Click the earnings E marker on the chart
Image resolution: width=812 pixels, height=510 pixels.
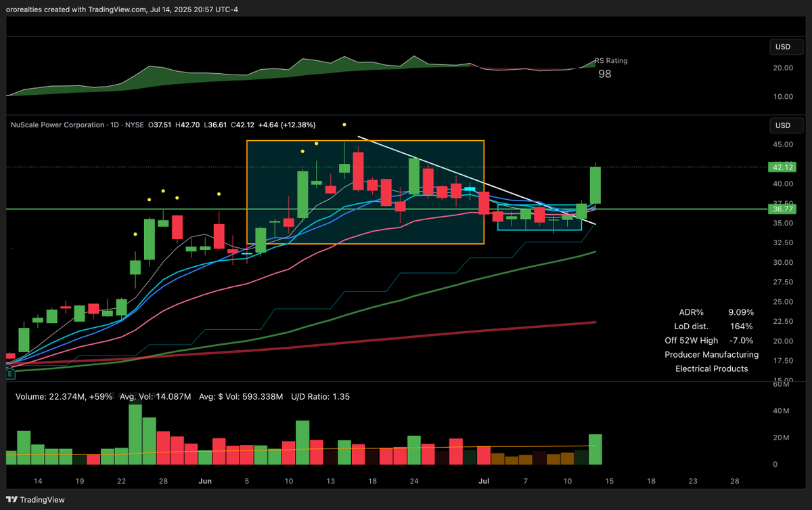(10, 374)
